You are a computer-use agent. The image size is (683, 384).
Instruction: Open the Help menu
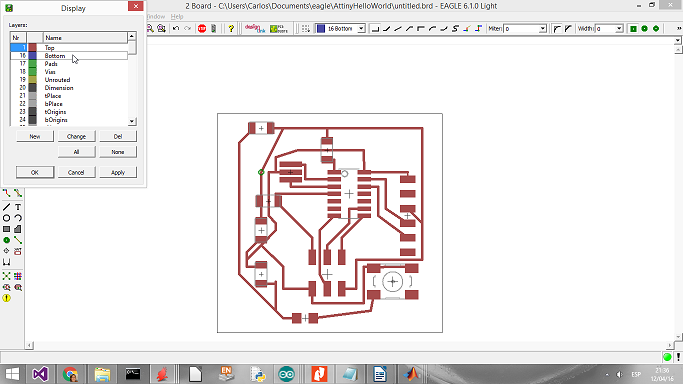tap(177, 17)
